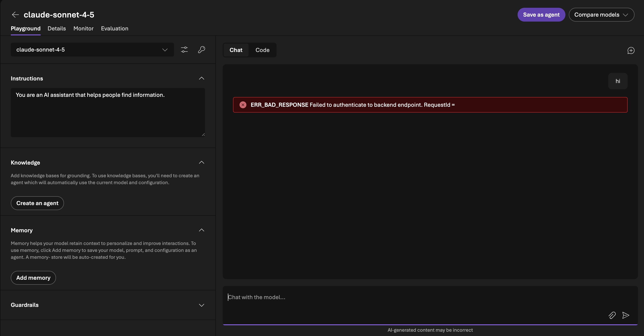Open the claude-sonnet-4-5 model dropdown

(92, 50)
